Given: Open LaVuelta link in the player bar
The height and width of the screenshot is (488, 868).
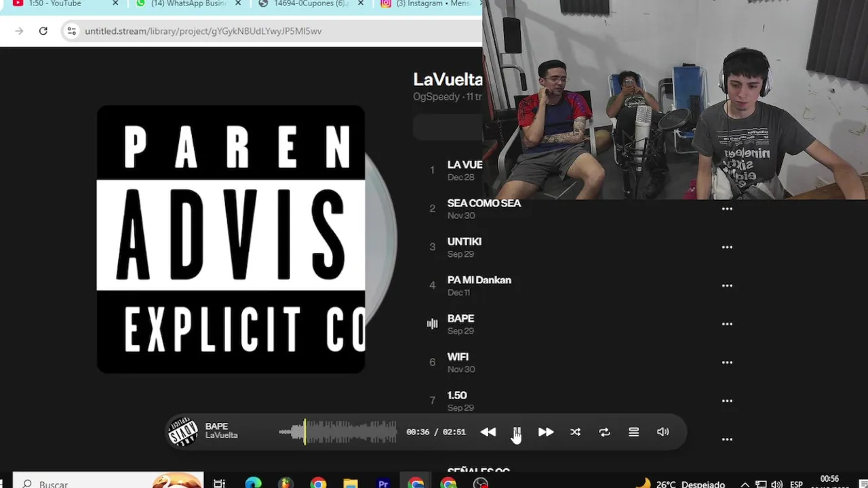Looking at the screenshot, I should coord(222,436).
